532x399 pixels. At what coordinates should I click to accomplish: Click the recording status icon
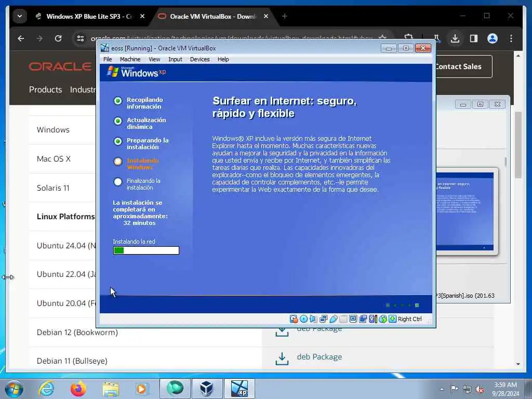[363, 319]
